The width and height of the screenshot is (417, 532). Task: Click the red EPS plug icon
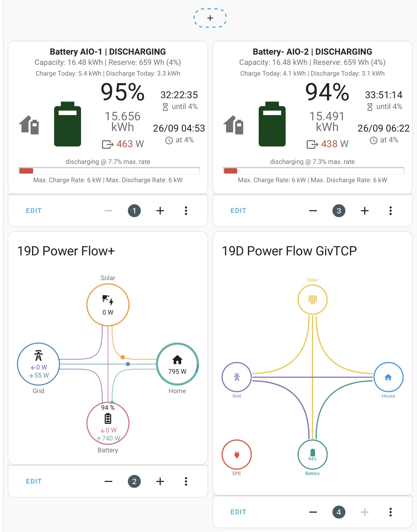tap(237, 455)
